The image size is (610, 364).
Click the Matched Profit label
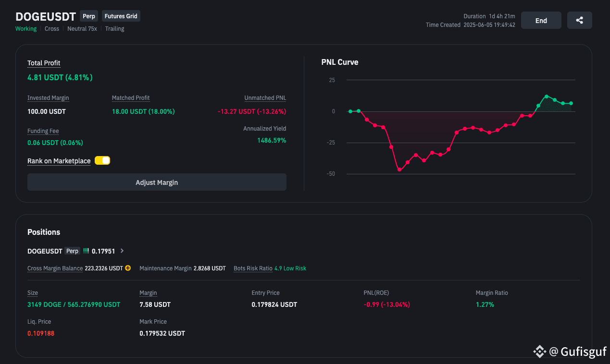(x=131, y=98)
